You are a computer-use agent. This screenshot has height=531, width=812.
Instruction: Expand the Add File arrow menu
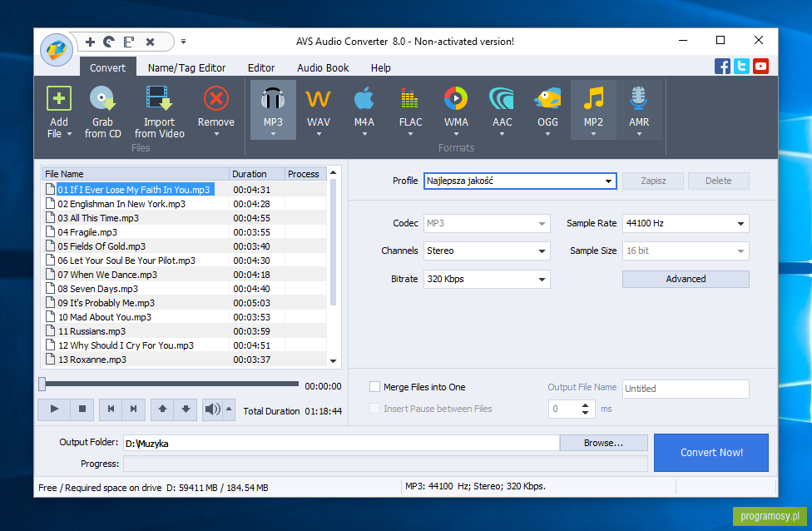pos(69,134)
